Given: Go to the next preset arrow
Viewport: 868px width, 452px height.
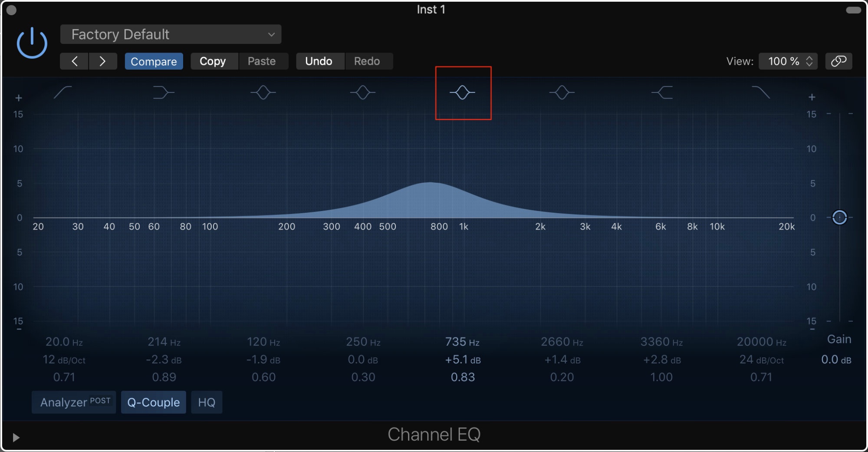Looking at the screenshot, I should click(102, 61).
